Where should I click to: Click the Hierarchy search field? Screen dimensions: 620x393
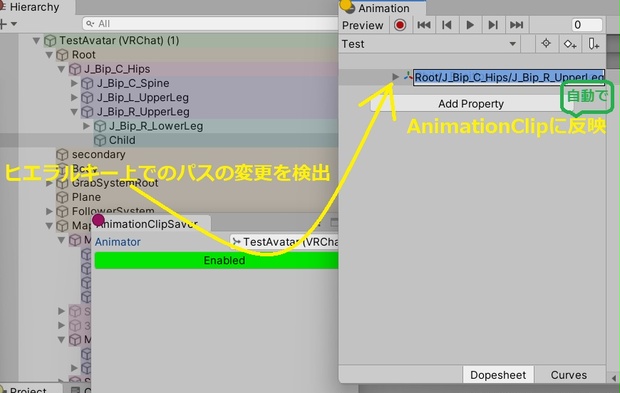(x=210, y=24)
